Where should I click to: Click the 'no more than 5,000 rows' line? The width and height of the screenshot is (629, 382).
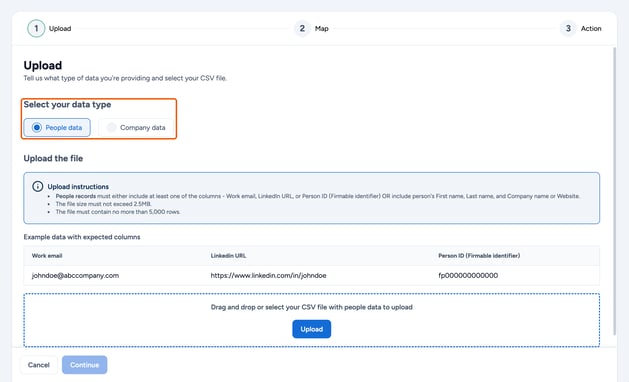tap(118, 212)
